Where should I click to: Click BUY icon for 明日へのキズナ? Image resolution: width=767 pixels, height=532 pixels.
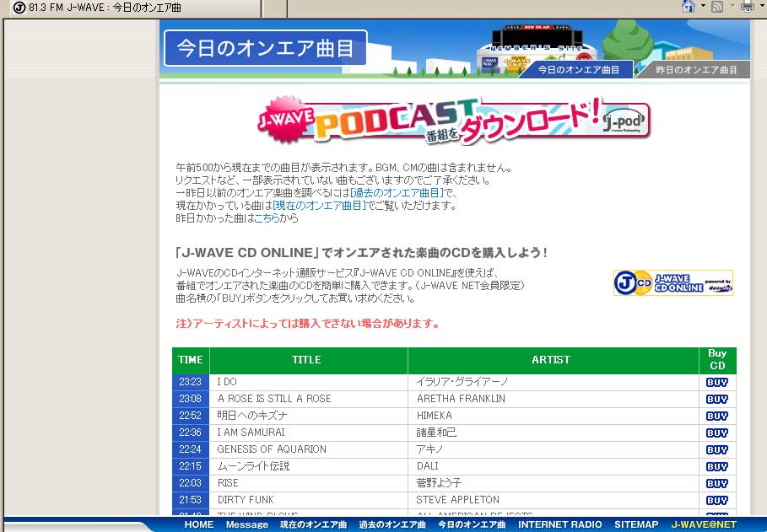pyautogui.click(x=716, y=416)
